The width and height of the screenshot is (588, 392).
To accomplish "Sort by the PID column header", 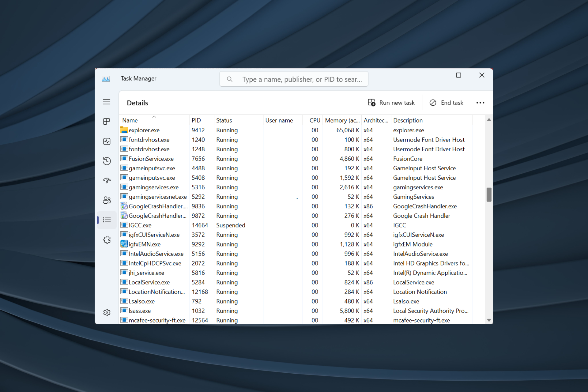I will click(x=202, y=120).
